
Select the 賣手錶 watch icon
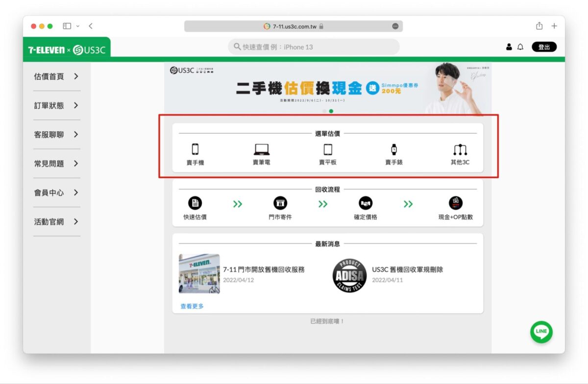click(393, 149)
